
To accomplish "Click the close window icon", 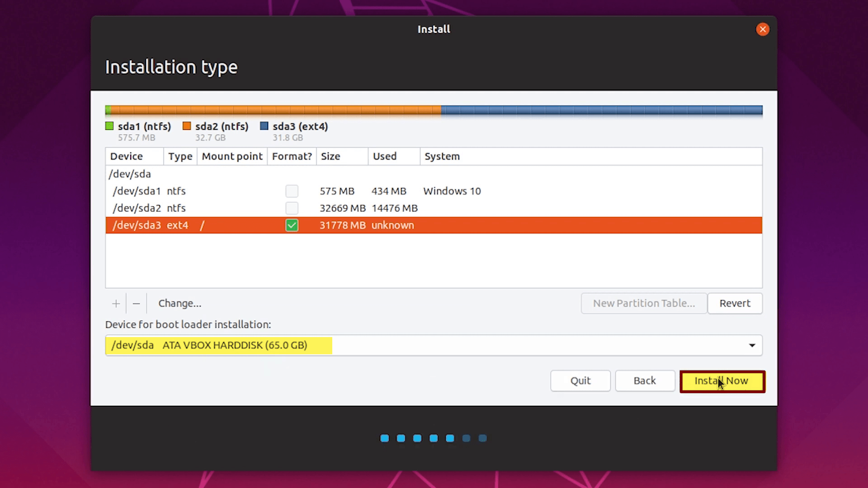I will [x=763, y=28].
